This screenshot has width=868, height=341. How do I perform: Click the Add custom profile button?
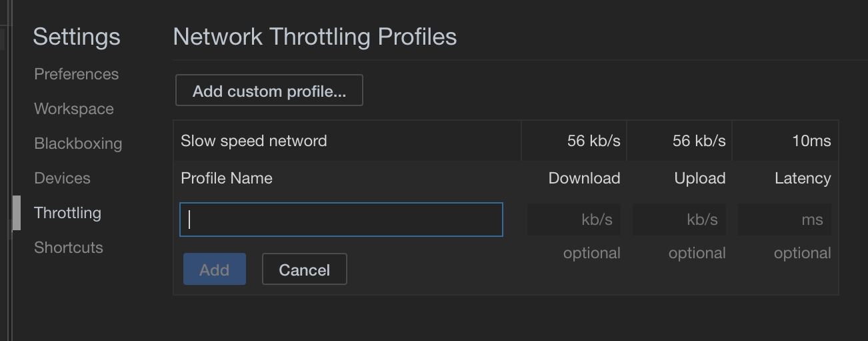point(269,91)
